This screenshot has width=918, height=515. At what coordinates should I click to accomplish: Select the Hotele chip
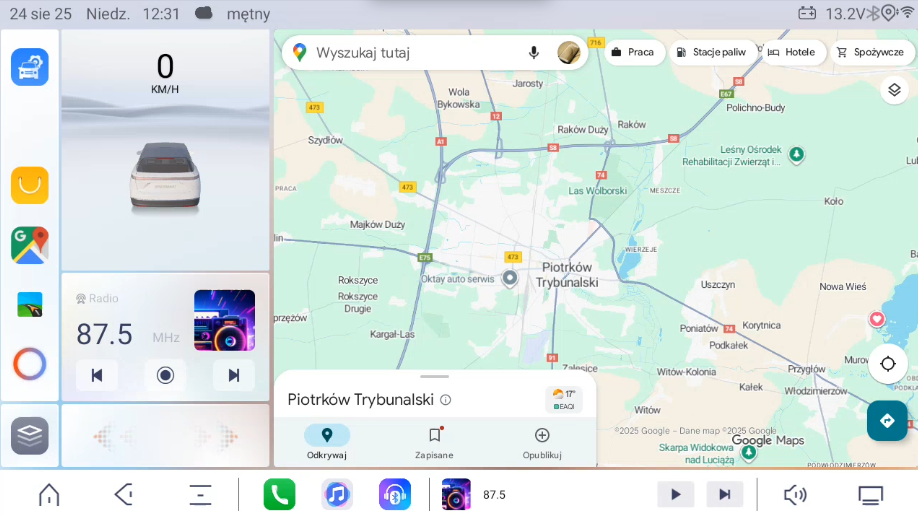(792, 52)
